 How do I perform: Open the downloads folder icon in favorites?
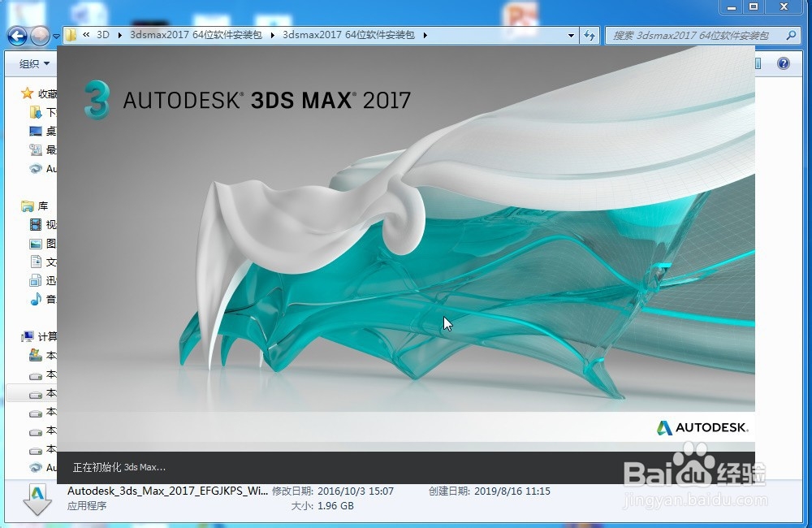(36, 112)
